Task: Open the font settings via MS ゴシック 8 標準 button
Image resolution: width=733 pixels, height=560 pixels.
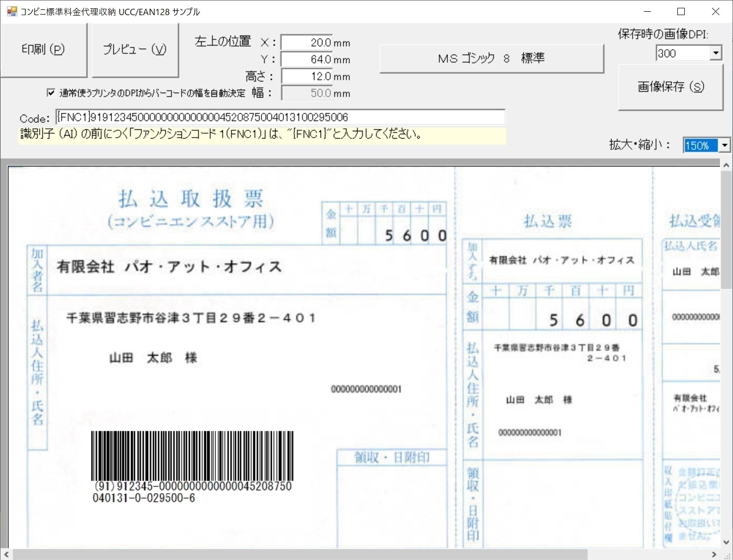Action: (x=491, y=58)
